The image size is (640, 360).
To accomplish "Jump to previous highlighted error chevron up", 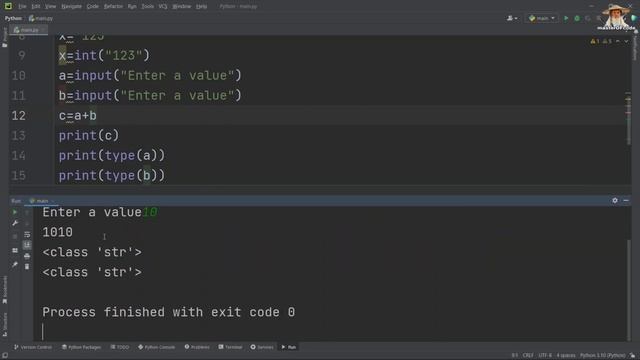I will point(618,41).
